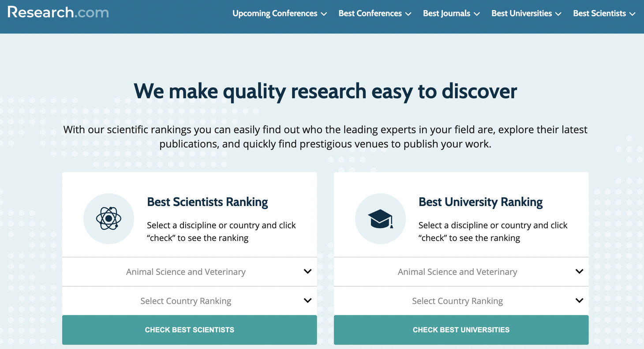Expand university discipline dropdown Animal Science and Veterinary
This screenshot has width=644, height=349.
461,272
